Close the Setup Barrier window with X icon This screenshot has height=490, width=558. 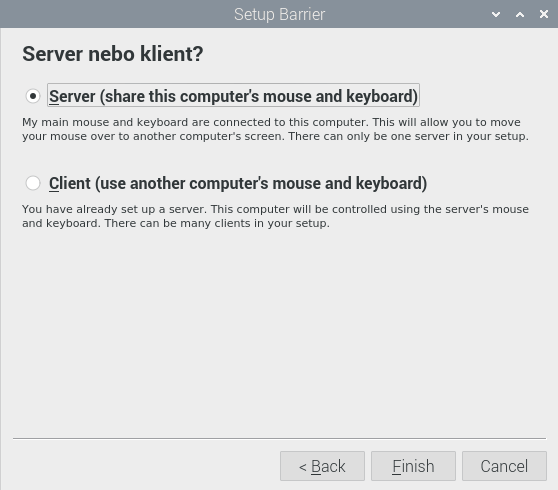point(544,14)
